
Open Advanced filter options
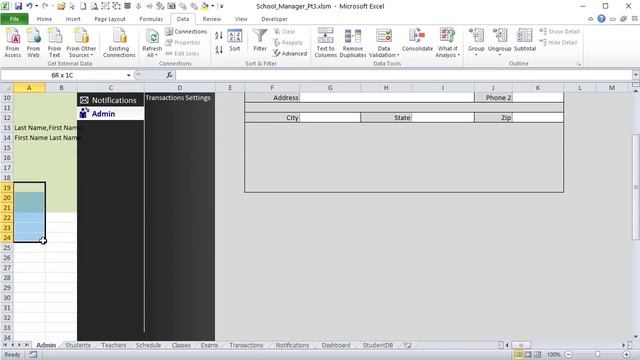[290, 53]
